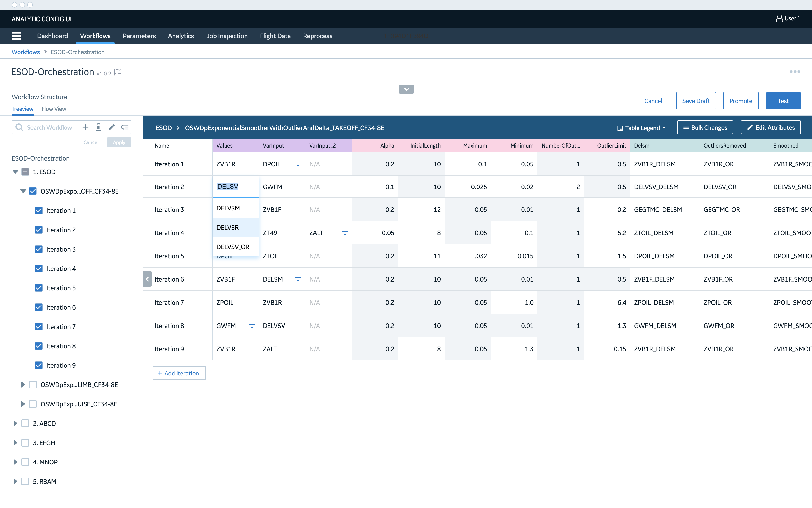Uncheck Iteration 2 in the tree
The height and width of the screenshot is (508, 812).
pos(39,230)
